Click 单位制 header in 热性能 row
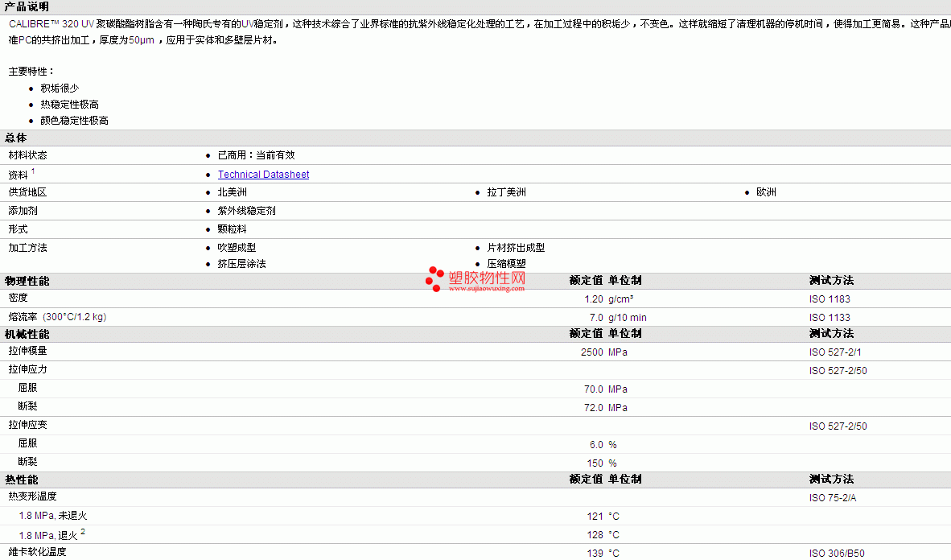The height and width of the screenshot is (560, 951). 624,480
